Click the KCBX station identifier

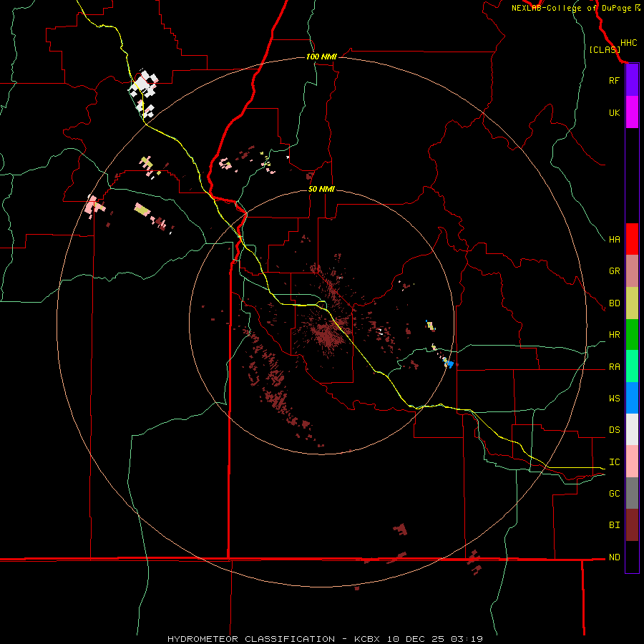click(367, 639)
